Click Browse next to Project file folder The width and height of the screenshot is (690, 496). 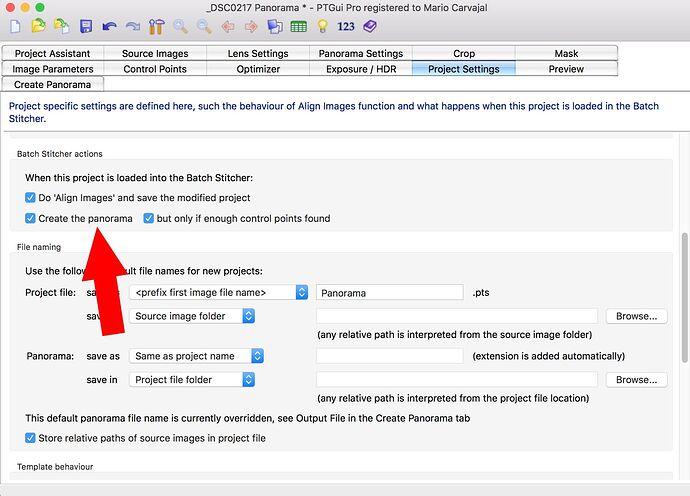(636, 379)
